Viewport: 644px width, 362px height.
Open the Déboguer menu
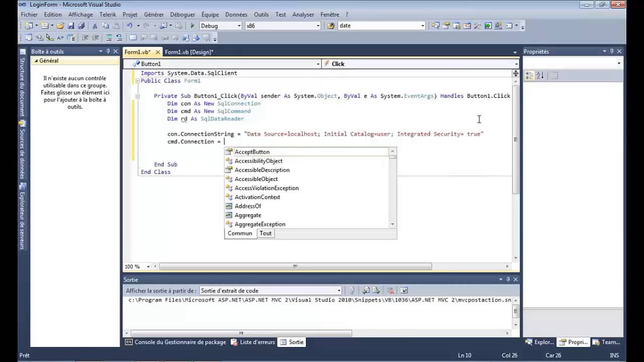(183, 15)
